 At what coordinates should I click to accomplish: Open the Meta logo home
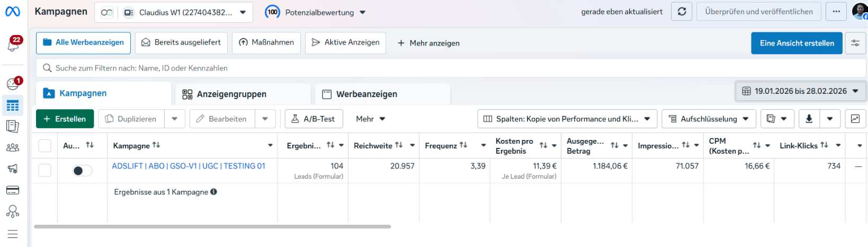tap(13, 11)
